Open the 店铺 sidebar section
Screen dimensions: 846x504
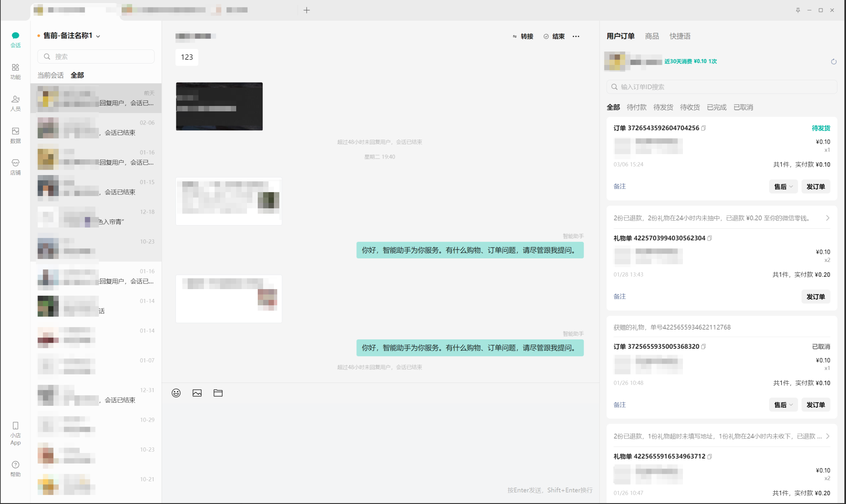pos(15,167)
